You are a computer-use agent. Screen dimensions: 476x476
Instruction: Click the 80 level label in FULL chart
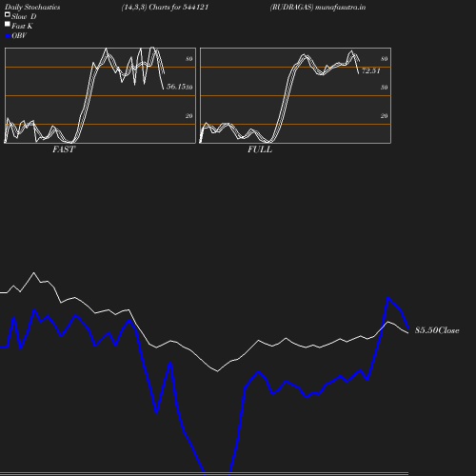tap(384, 59)
